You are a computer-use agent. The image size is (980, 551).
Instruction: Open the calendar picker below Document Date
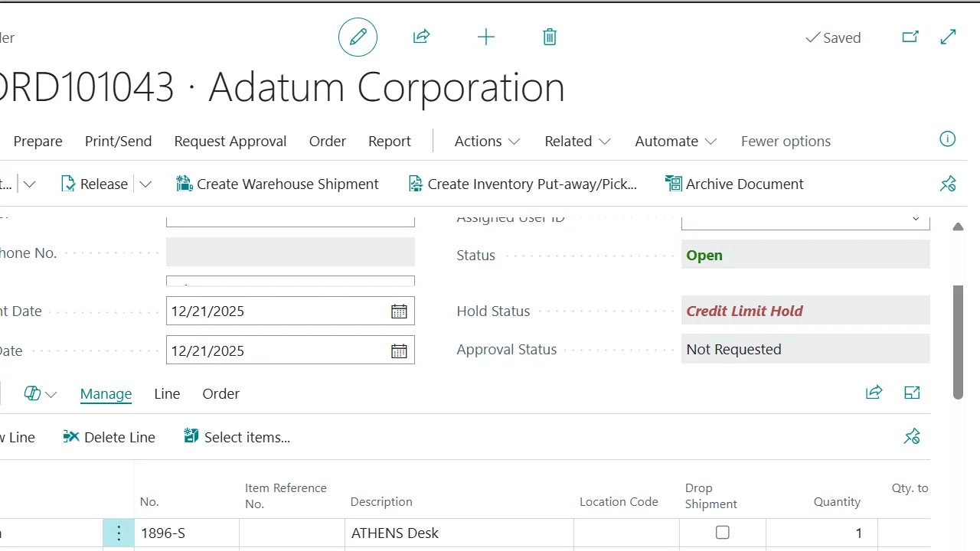coord(399,351)
